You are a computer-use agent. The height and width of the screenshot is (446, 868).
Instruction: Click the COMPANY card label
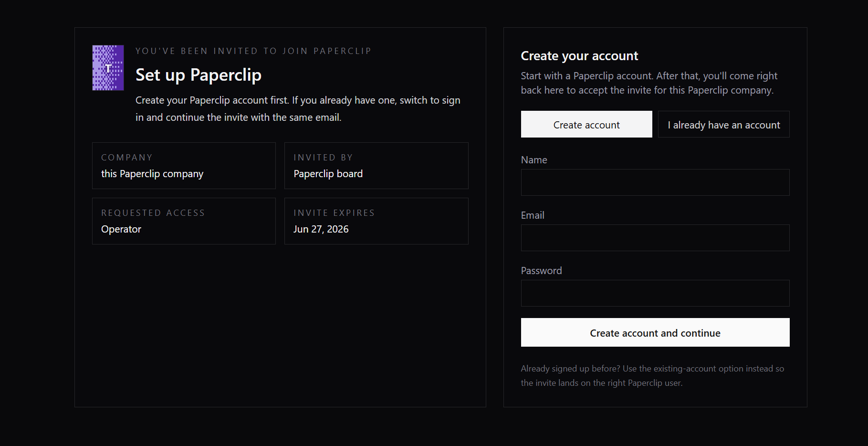tap(127, 158)
